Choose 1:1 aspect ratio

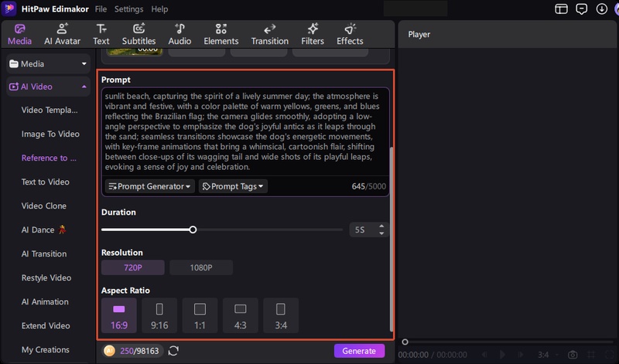pyautogui.click(x=200, y=315)
